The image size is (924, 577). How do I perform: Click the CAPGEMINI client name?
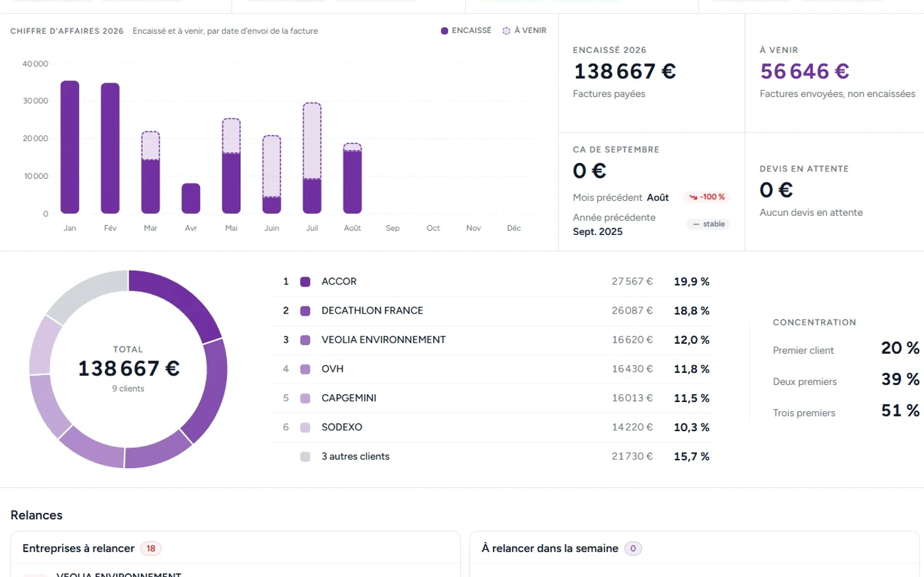click(349, 398)
